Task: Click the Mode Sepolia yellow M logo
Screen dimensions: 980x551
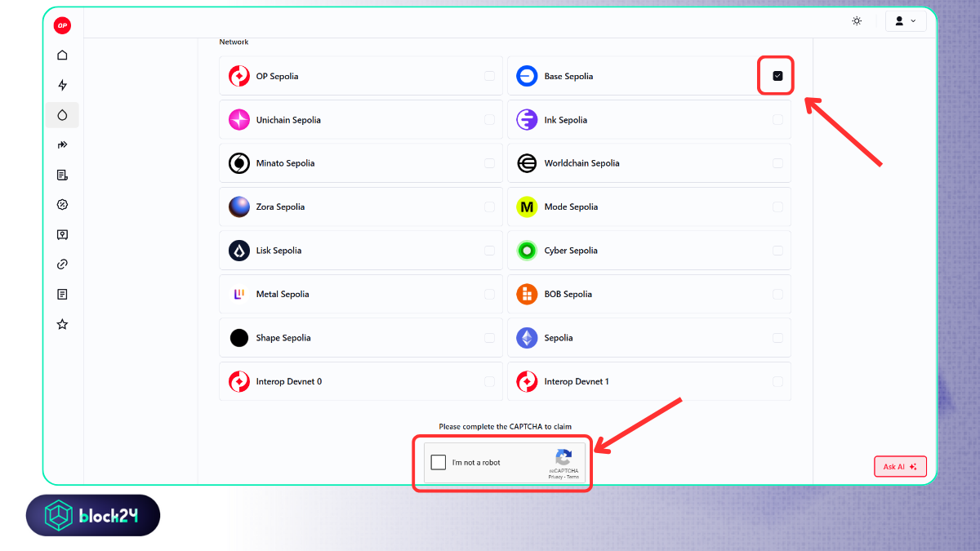Action: pyautogui.click(x=527, y=207)
